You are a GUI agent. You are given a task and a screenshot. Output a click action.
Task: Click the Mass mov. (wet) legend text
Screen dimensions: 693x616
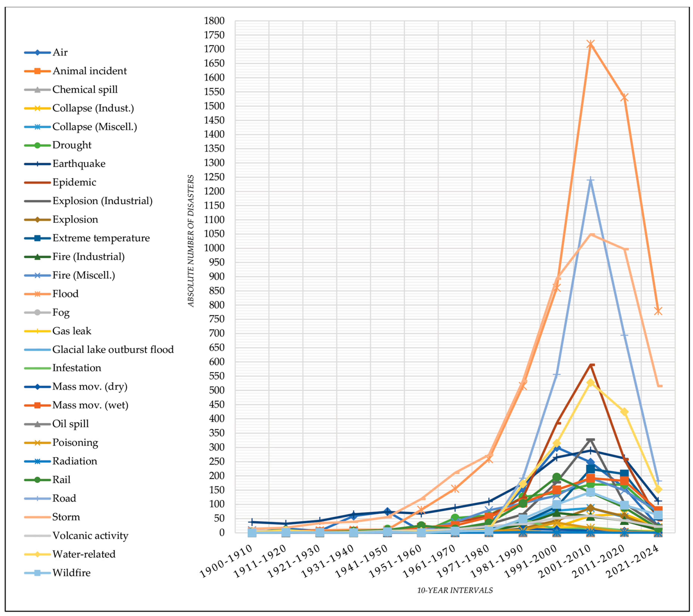click(x=90, y=405)
